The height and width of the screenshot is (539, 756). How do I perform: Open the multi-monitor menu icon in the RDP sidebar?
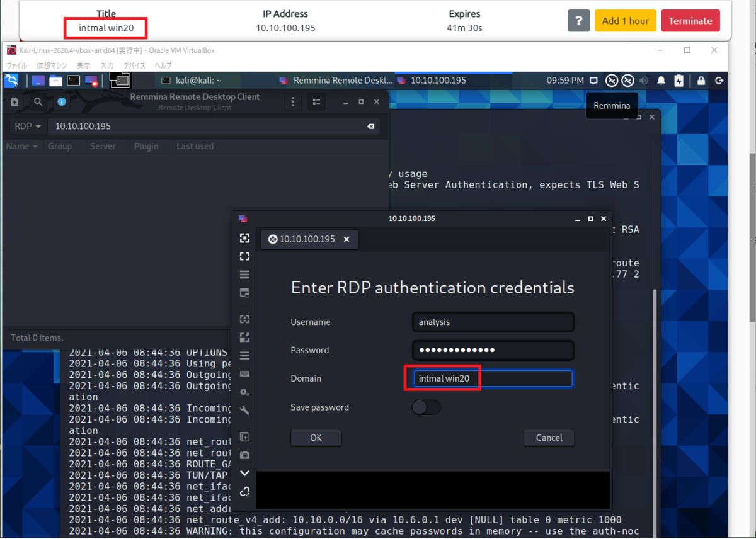pos(245,275)
